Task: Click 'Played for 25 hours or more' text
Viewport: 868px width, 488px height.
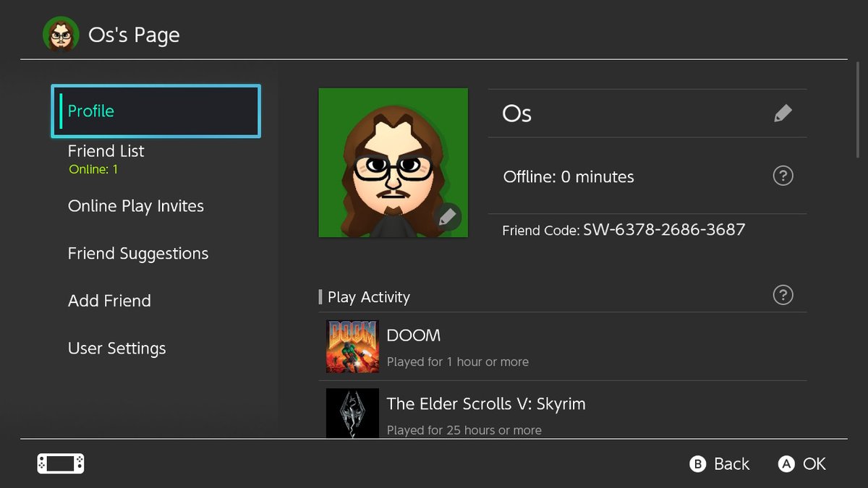Action: pyautogui.click(x=464, y=430)
